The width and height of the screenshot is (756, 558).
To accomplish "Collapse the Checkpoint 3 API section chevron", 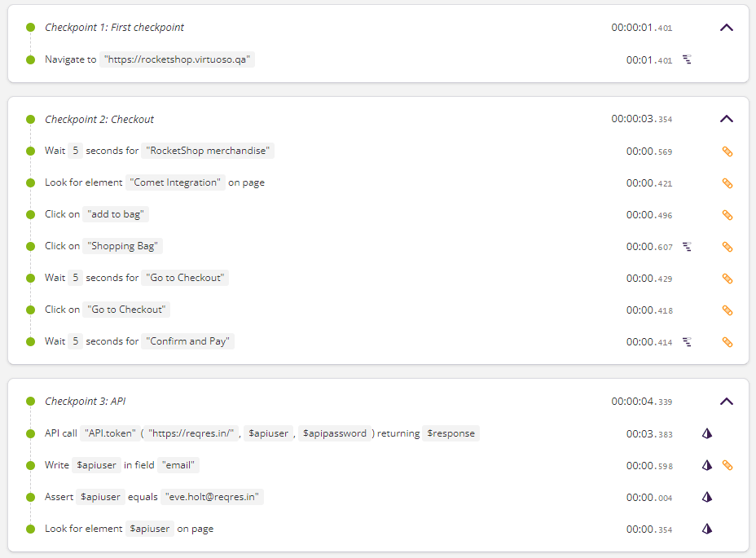I will coord(726,402).
